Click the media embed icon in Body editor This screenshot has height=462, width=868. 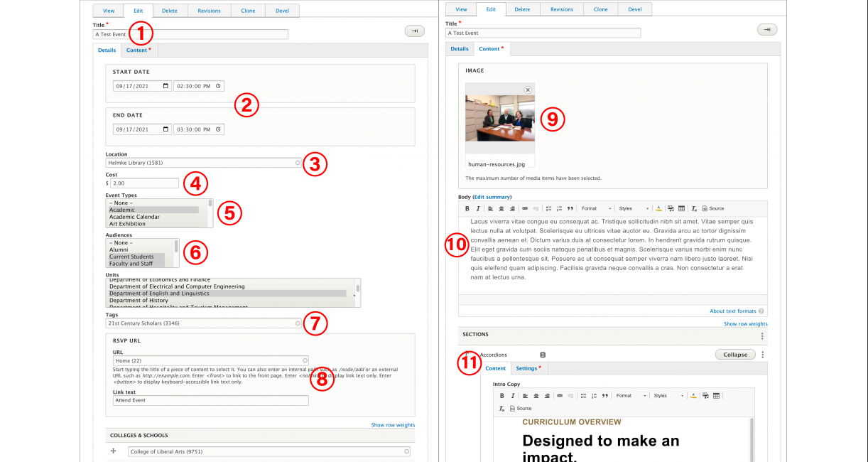coord(671,208)
